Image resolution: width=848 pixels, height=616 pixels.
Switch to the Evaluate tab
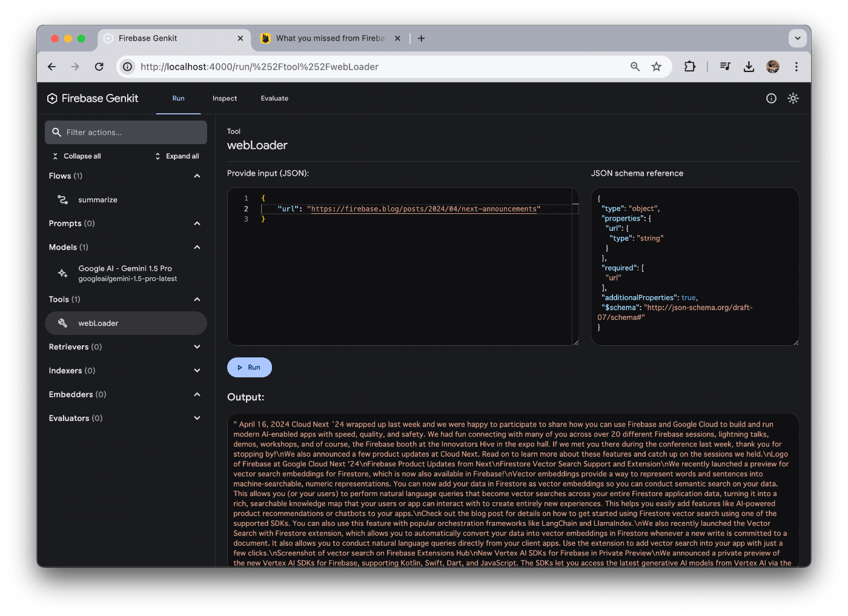pos(274,98)
